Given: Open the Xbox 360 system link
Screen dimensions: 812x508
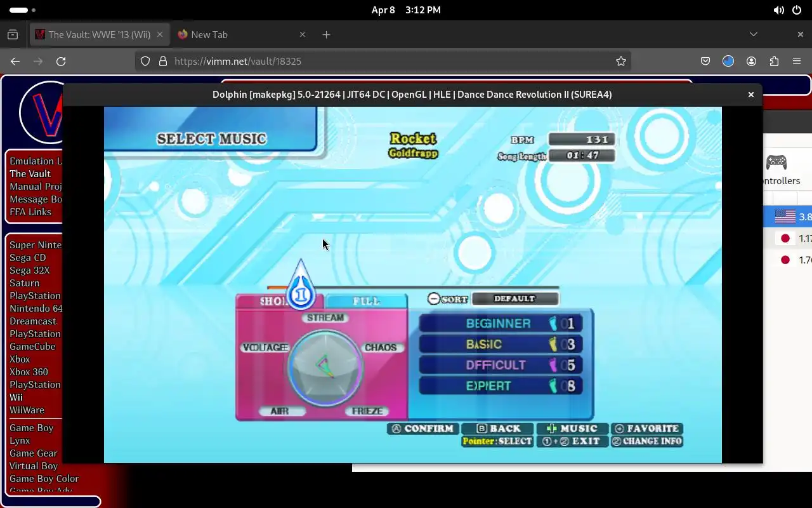Looking at the screenshot, I should pyautogui.click(x=29, y=371).
